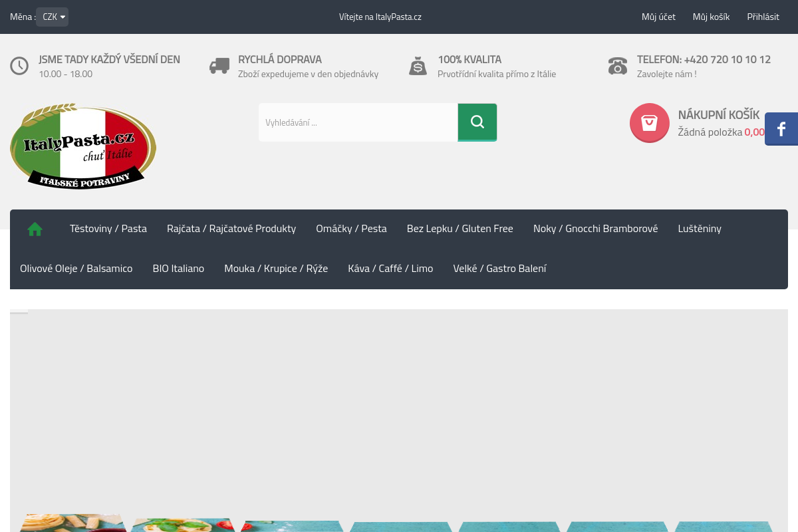Image resolution: width=798 pixels, height=532 pixels.
Task: Go to Můj košík link
Action: point(711,17)
